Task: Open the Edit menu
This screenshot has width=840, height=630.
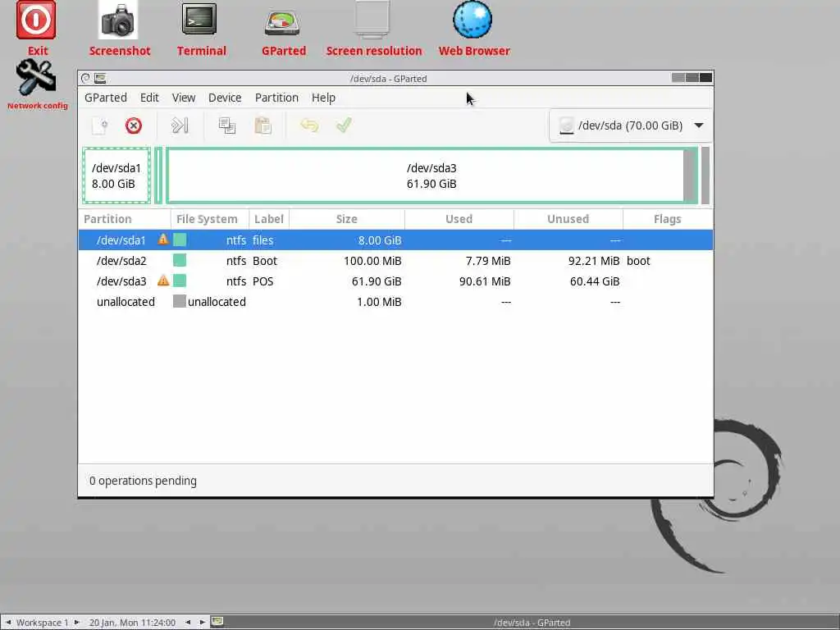Action: coord(149,98)
